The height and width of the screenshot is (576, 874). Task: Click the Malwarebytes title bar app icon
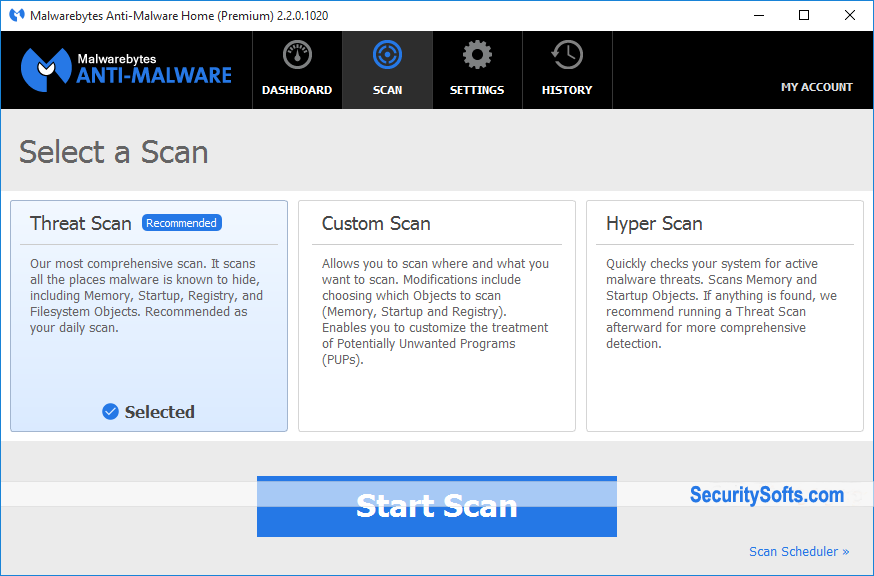[x=17, y=15]
